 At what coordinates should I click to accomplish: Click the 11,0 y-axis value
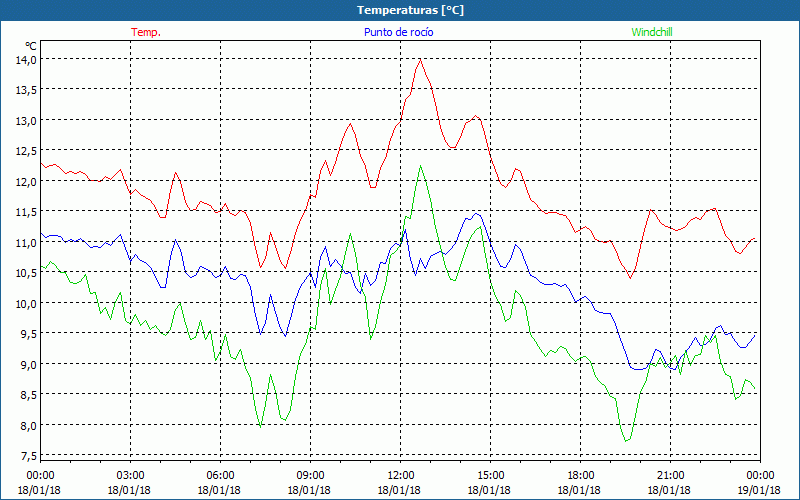click(x=26, y=242)
